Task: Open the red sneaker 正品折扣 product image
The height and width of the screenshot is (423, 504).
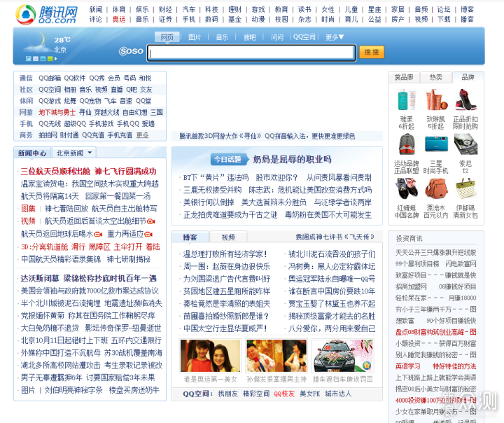Action: [x=465, y=100]
